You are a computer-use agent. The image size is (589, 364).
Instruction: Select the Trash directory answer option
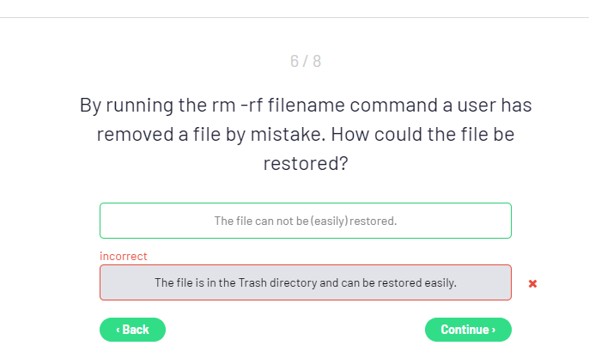(x=305, y=282)
